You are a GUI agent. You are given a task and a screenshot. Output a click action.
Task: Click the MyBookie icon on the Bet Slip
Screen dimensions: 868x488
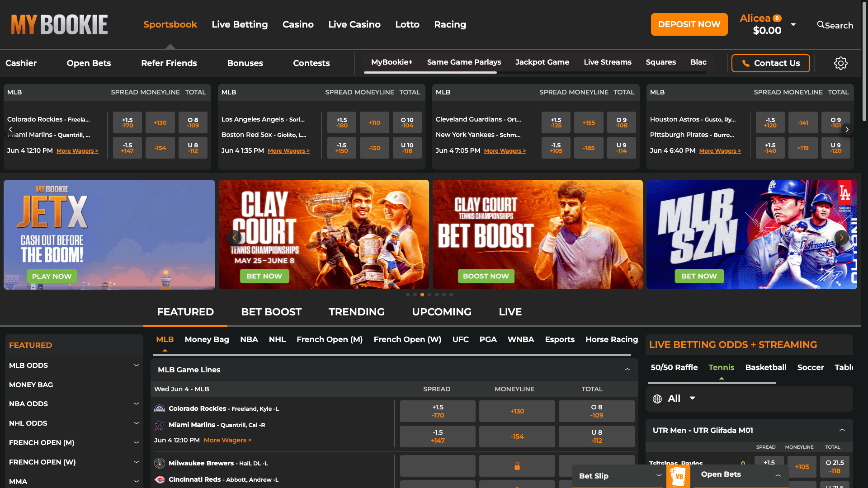[x=678, y=478]
